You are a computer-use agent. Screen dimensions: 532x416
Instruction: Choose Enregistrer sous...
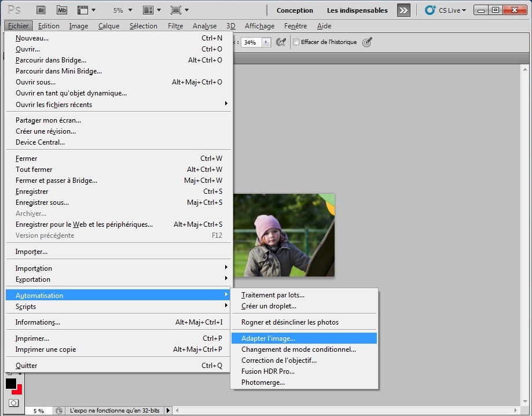click(x=119, y=203)
